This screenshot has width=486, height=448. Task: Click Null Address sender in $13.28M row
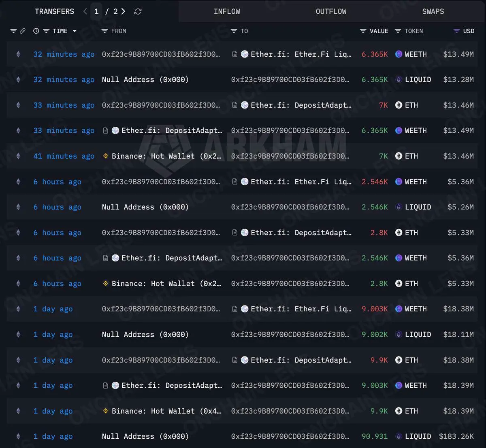[145, 80]
